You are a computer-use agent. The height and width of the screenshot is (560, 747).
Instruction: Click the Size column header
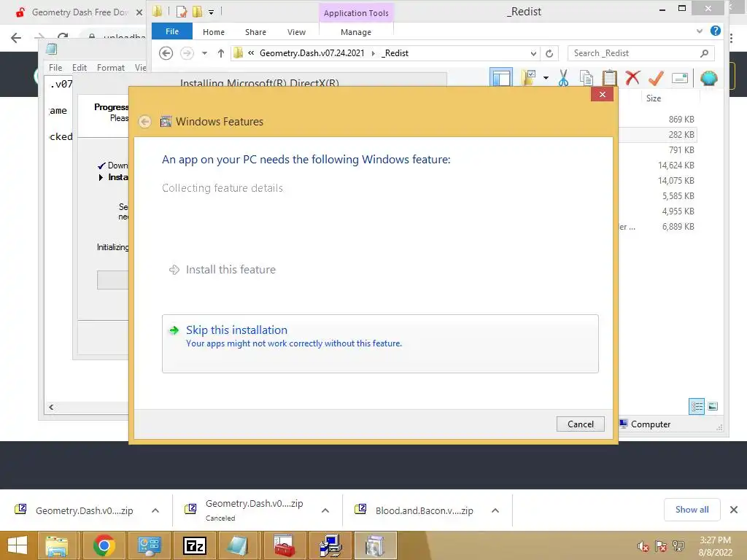tap(654, 98)
